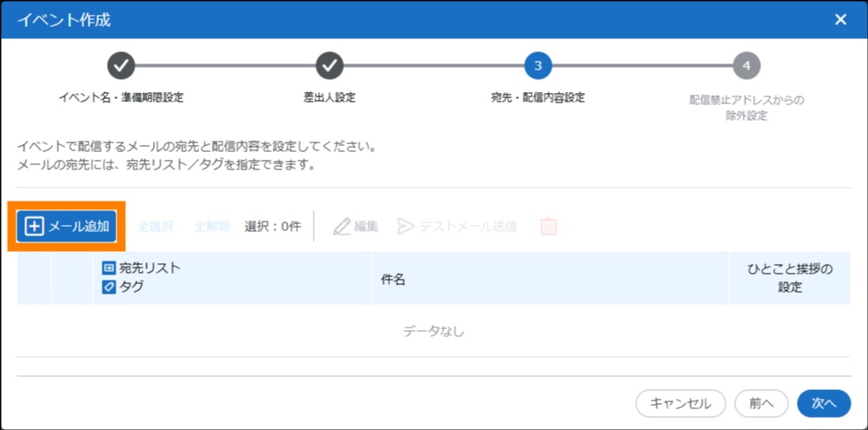
Task: Click the ひとこと挨拶の設定 column header
Action: [x=789, y=278]
